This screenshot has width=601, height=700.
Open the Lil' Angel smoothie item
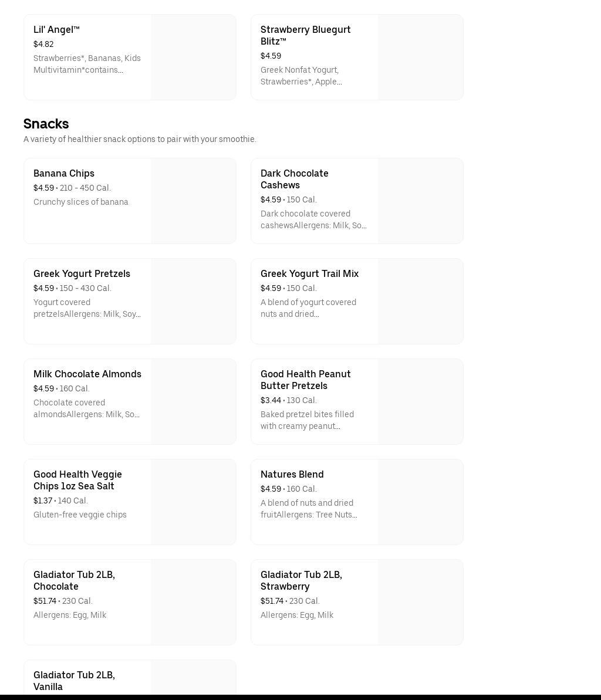56,30
